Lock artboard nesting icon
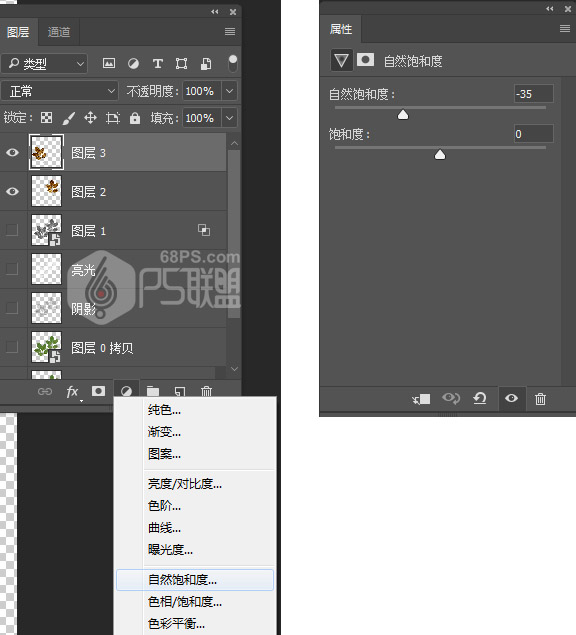 pyautogui.click(x=113, y=118)
